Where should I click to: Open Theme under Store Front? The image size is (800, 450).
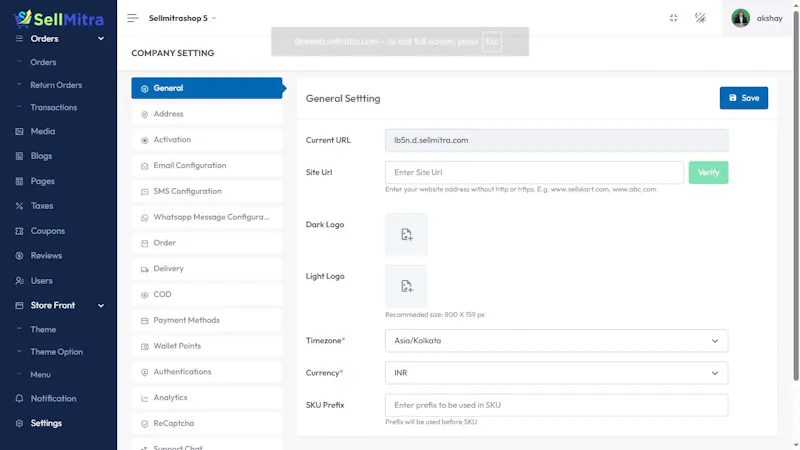43,330
